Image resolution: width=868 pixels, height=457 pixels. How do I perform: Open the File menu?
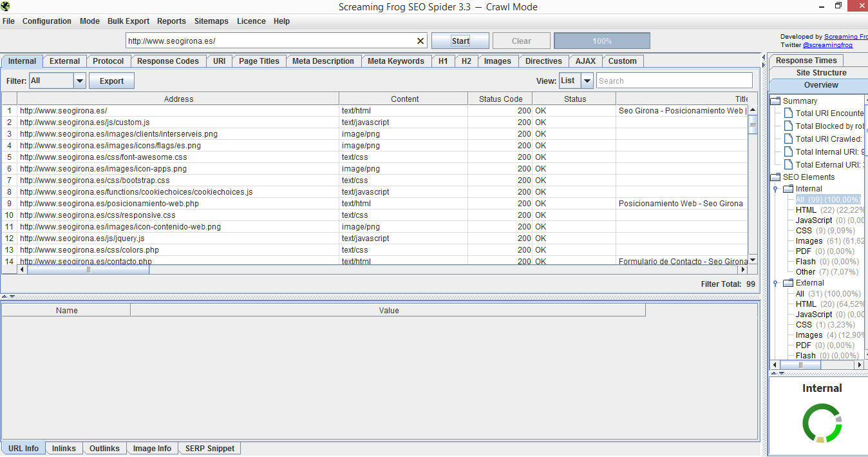coord(8,21)
